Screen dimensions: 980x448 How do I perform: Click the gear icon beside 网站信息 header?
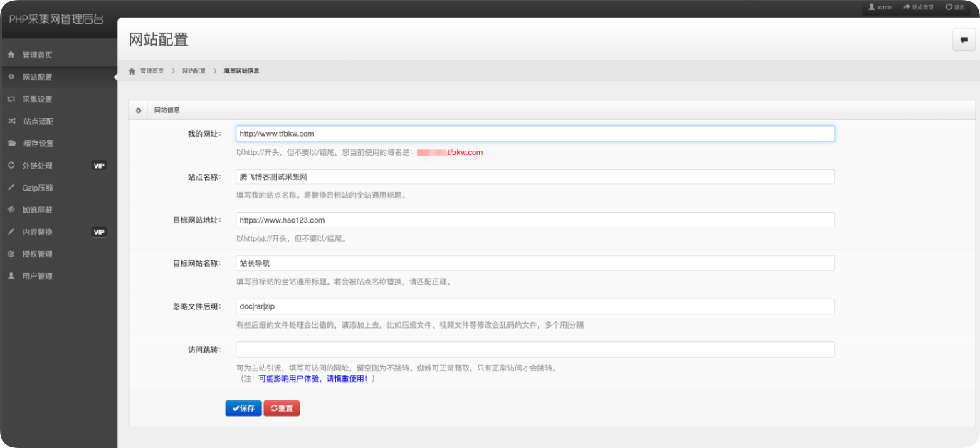[x=137, y=109]
